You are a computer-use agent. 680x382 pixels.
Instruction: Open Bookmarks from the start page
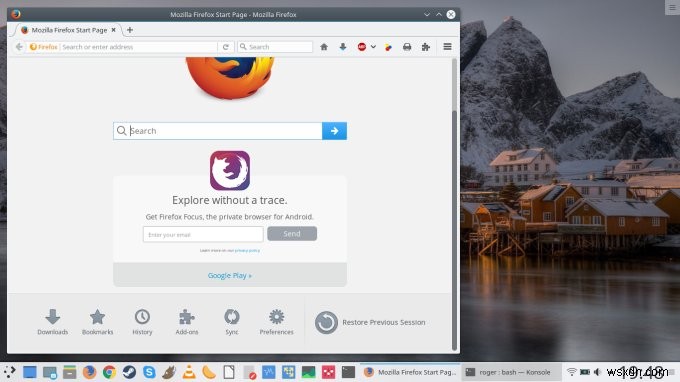coord(98,322)
